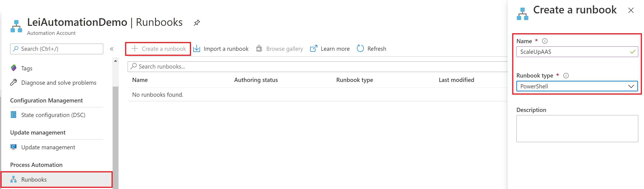Image resolution: width=644 pixels, height=189 pixels.
Task: Click the Update management monitor icon
Action: pos(14,147)
